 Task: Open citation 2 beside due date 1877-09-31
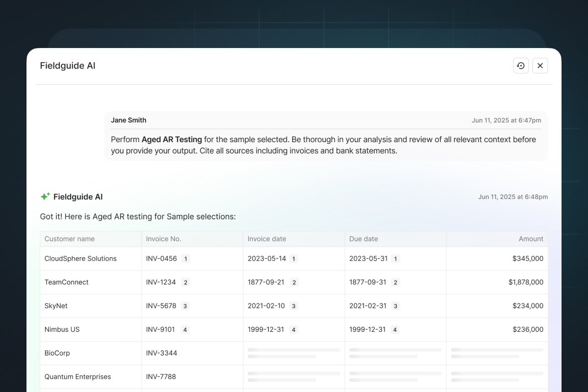(x=395, y=282)
